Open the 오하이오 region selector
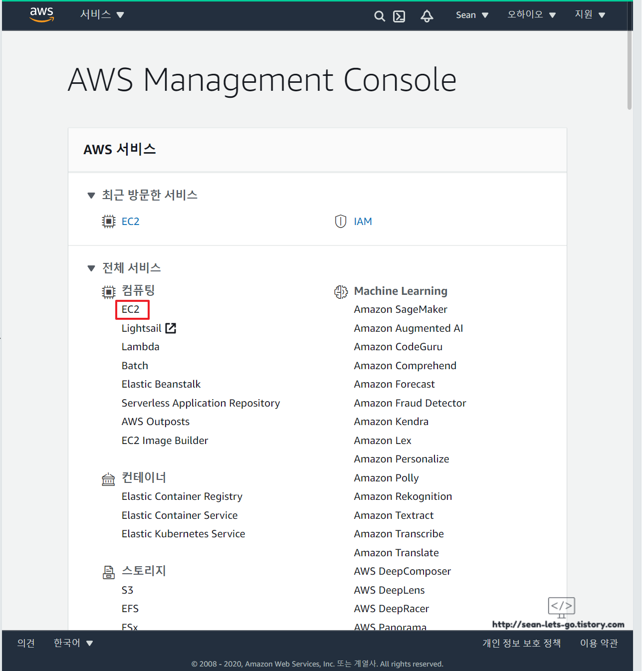This screenshot has height=671, width=644. 531,14
